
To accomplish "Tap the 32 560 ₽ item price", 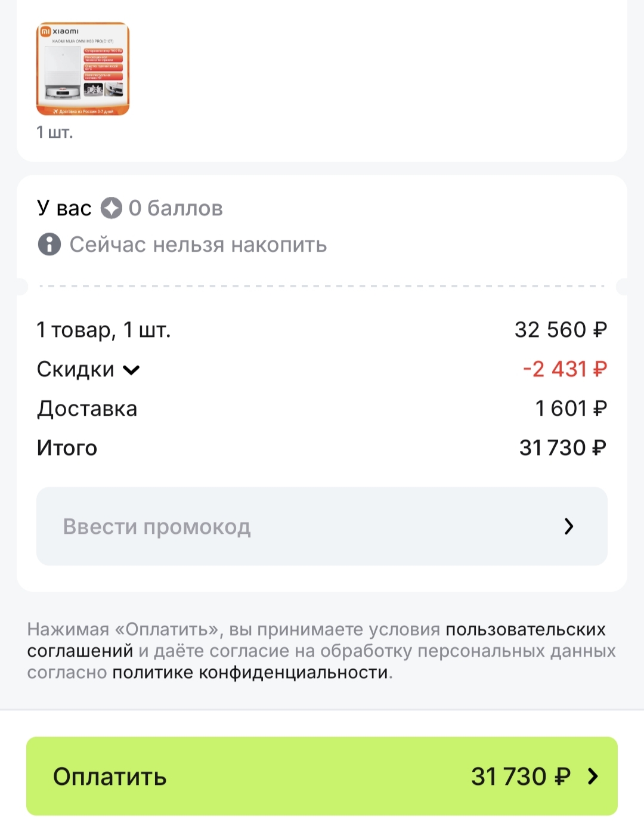I will [x=561, y=330].
